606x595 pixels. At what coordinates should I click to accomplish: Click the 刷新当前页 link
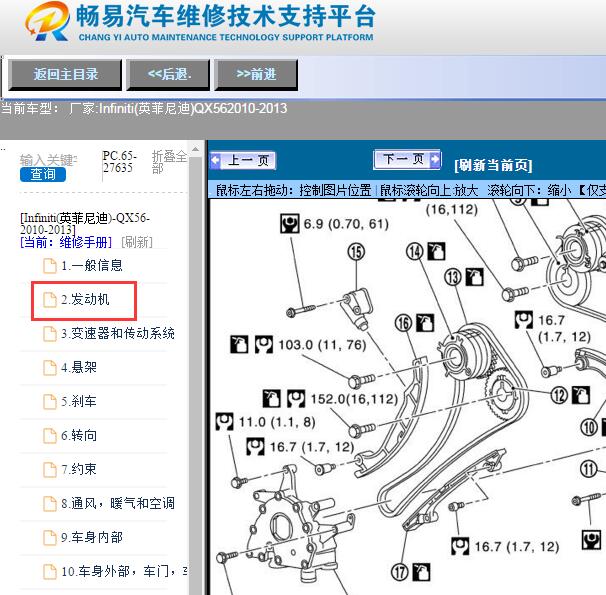click(x=493, y=165)
